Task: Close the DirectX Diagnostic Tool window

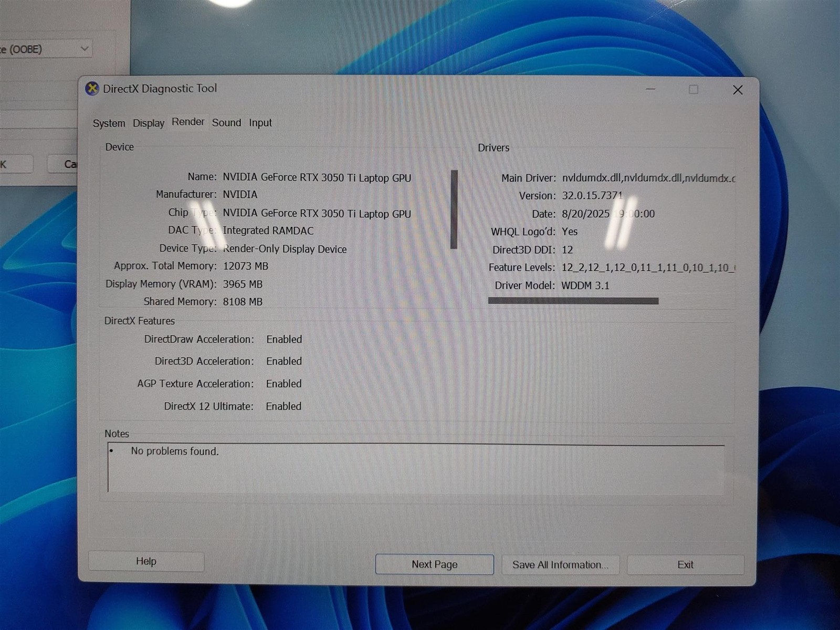Action: click(x=738, y=90)
